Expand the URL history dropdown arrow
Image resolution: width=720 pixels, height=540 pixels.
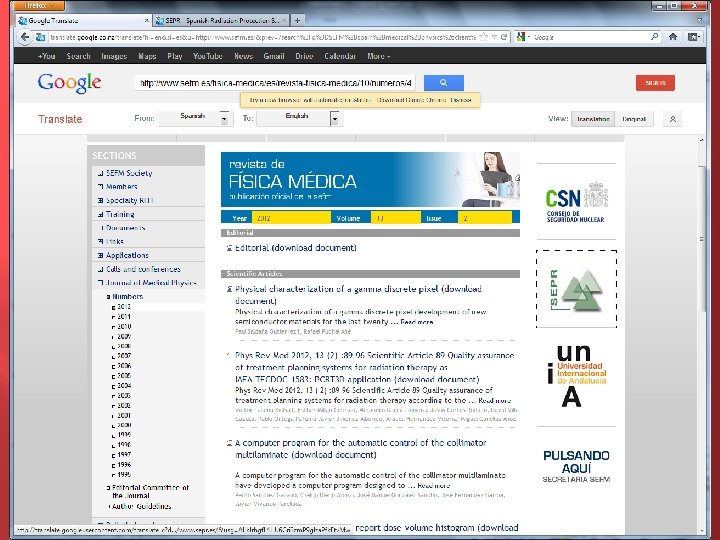[x=494, y=37]
